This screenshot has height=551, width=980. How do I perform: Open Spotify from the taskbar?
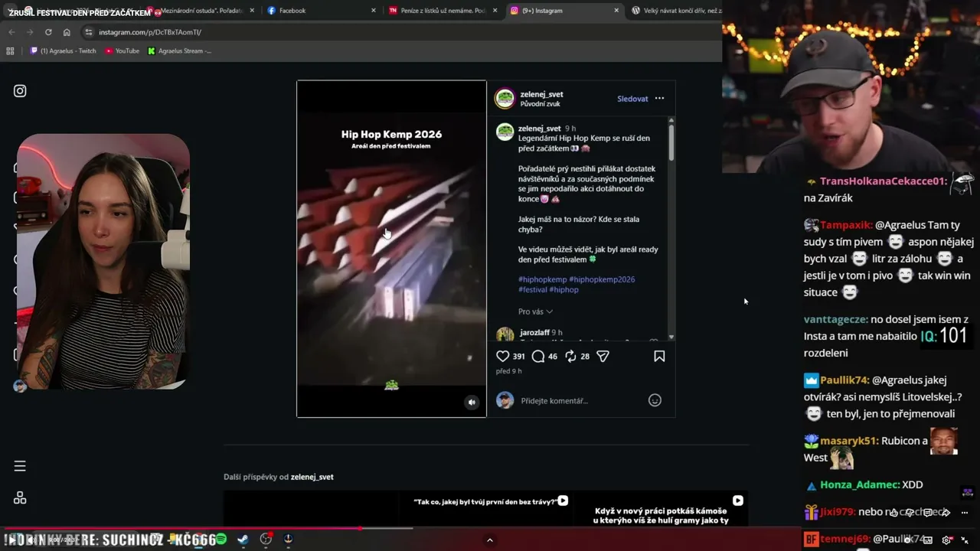pyautogui.click(x=220, y=540)
